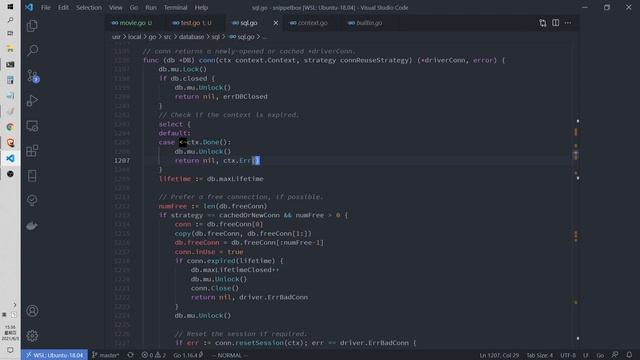Image resolution: width=640 pixels, height=360 pixels.
Task: Open the Accounts menu icon
Action: tap(32, 311)
